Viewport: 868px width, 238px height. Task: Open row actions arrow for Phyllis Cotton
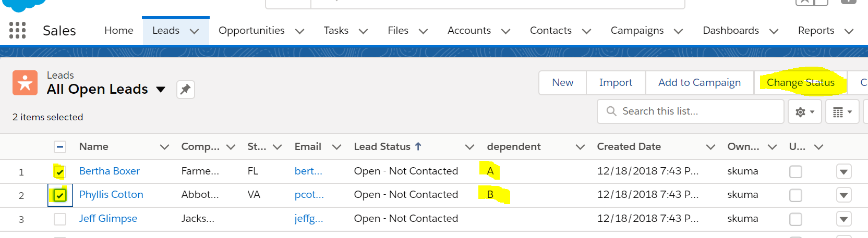tap(843, 195)
